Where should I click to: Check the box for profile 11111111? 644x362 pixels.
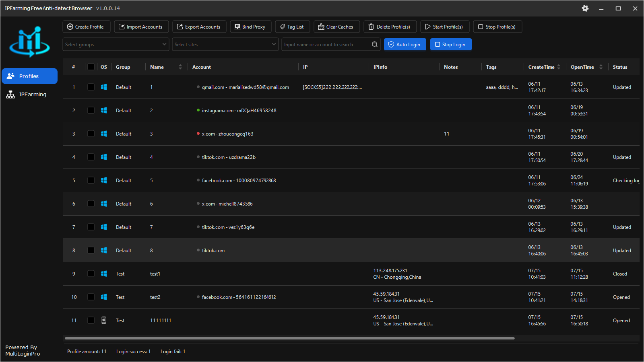[x=91, y=320]
